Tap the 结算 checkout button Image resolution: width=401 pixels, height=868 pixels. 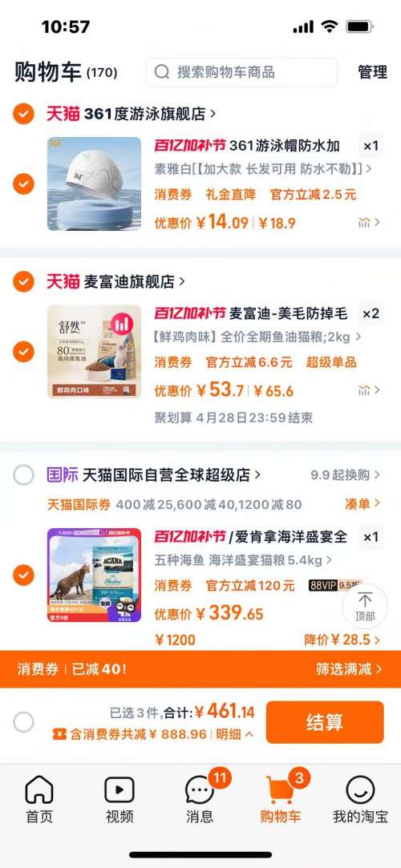click(x=325, y=722)
